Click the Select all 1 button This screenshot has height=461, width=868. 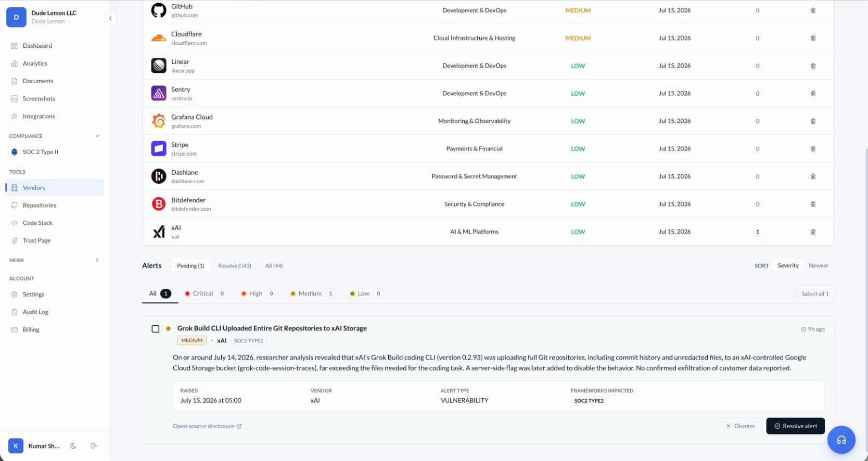[815, 294]
